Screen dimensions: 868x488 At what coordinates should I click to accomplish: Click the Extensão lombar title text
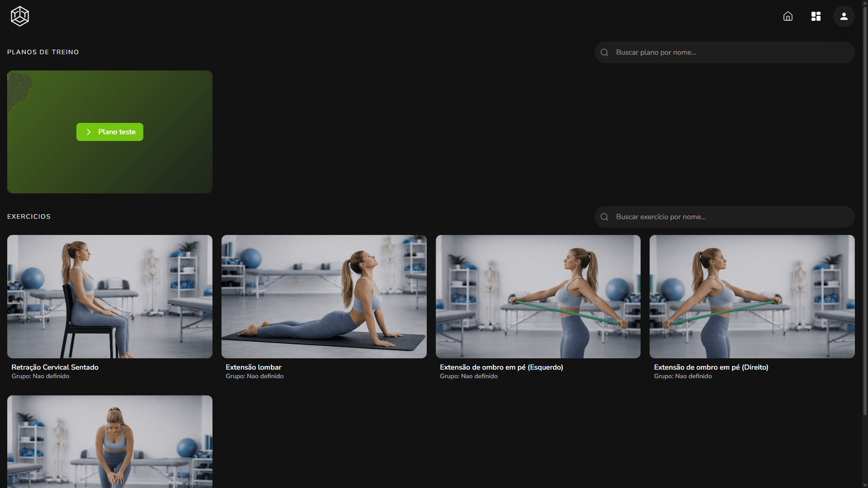[x=254, y=367]
